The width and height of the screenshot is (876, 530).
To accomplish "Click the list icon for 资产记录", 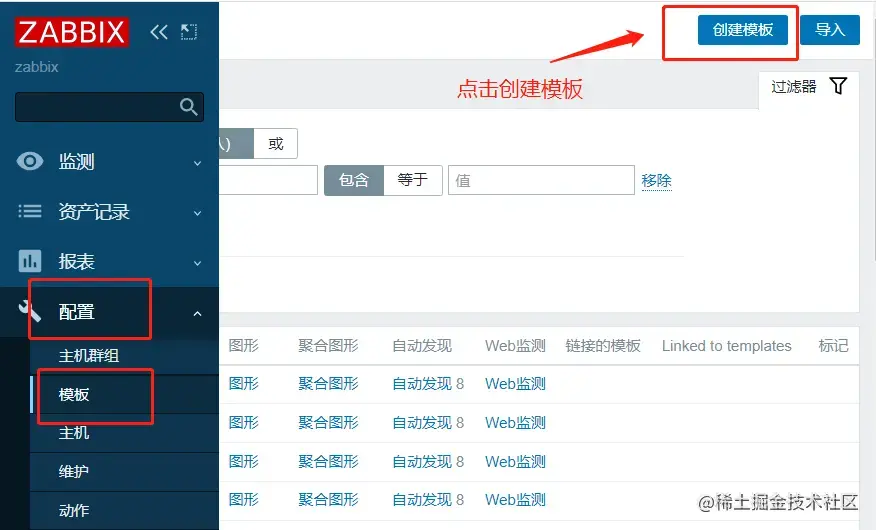I will (x=30, y=211).
